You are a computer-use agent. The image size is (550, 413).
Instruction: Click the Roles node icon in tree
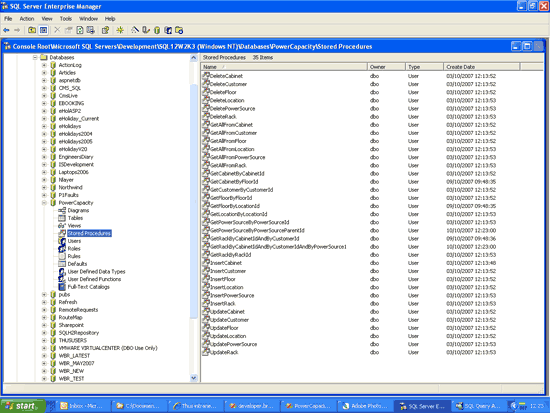click(62, 248)
